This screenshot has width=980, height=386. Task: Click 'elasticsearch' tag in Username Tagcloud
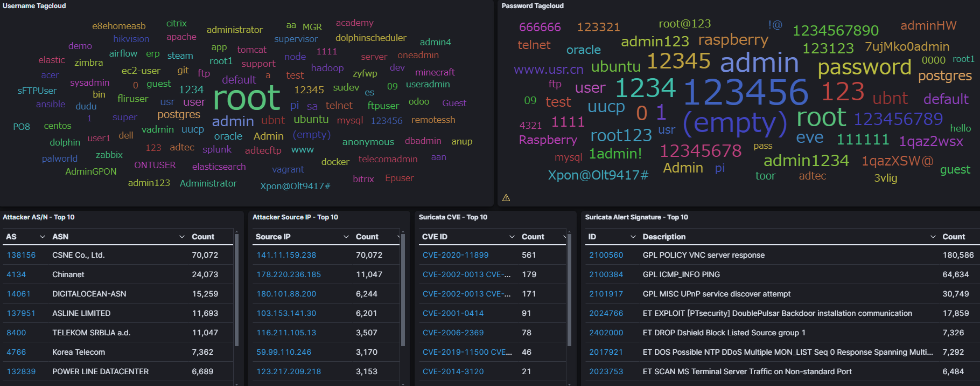219,167
